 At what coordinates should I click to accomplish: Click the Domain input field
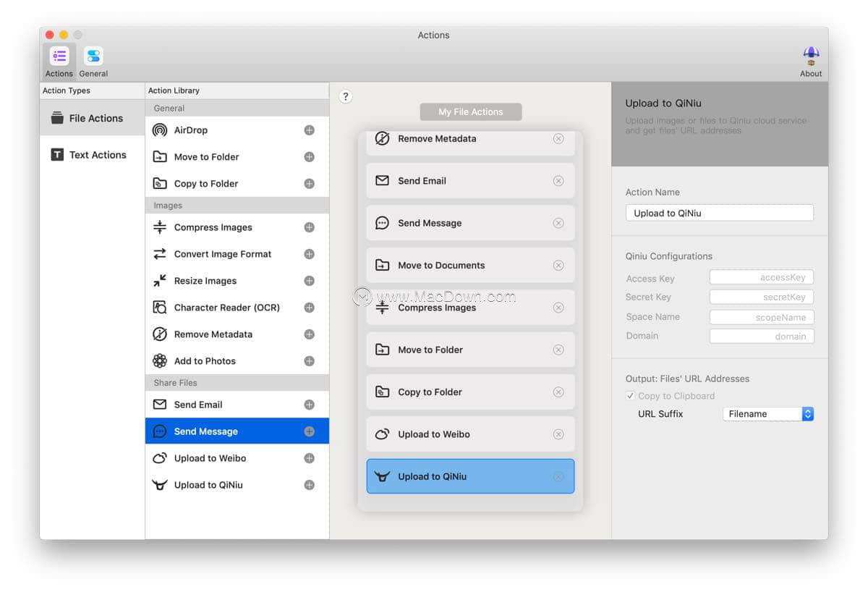point(762,336)
